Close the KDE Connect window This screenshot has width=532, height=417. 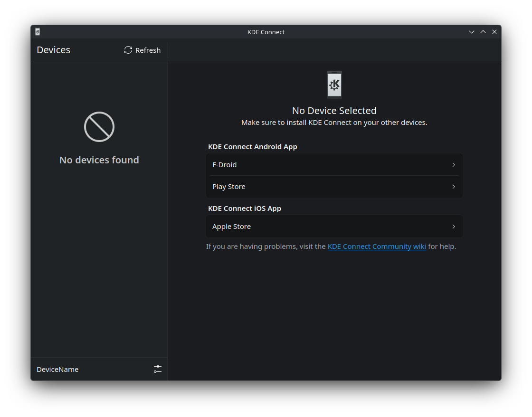(494, 32)
